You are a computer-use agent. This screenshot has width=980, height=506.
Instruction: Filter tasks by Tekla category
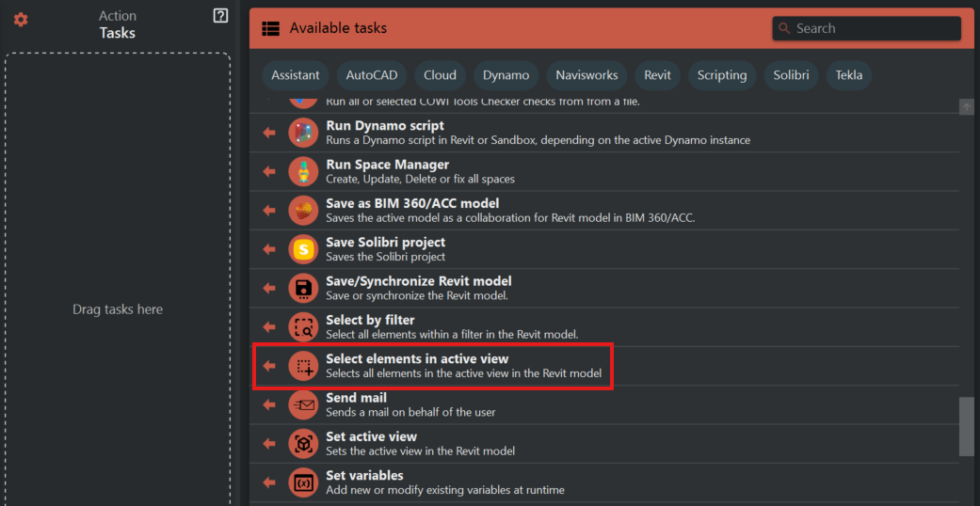tap(849, 75)
